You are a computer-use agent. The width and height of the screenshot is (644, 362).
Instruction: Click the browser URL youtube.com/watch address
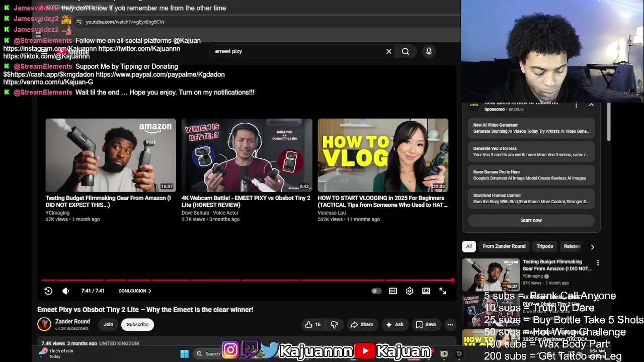click(125, 22)
